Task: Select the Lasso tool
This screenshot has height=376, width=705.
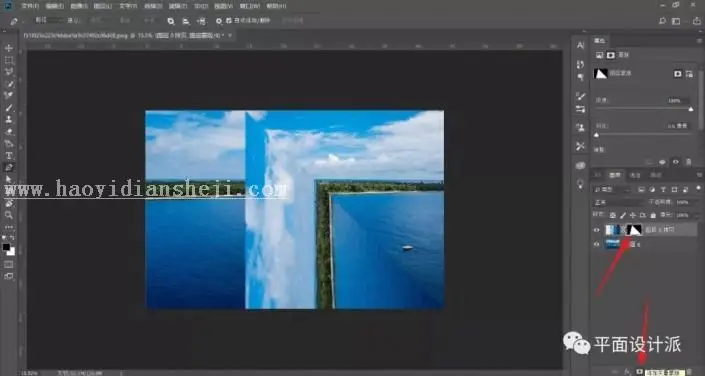Action: point(9,72)
